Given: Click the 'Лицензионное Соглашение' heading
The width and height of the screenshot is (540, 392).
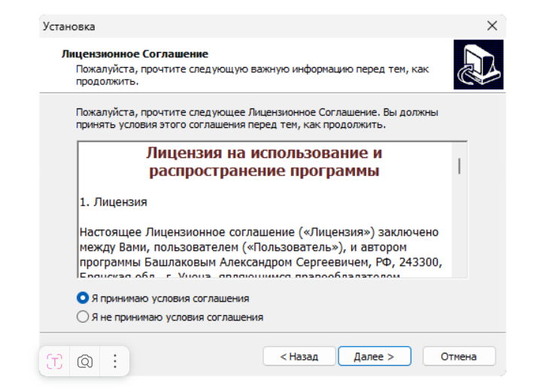Looking at the screenshot, I should click(x=135, y=54).
